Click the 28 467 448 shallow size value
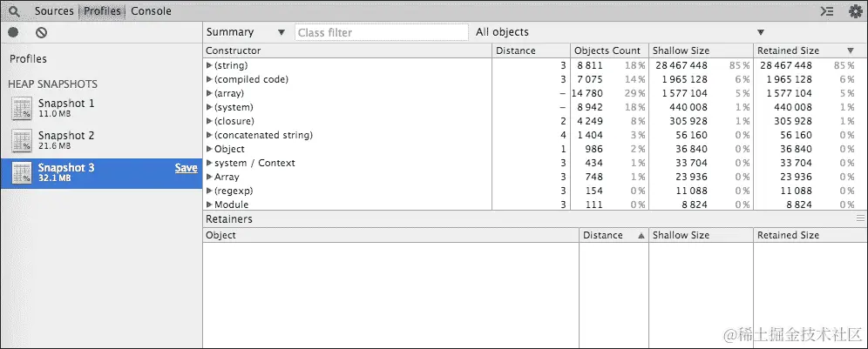Image resolution: width=868 pixels, height=349 pixels. point(682,65)
